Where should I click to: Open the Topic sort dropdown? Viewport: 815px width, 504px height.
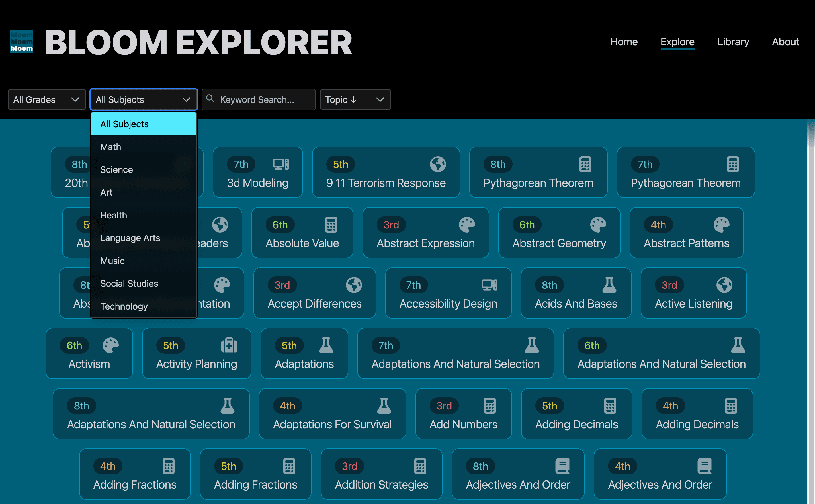(x=355, y=99)
